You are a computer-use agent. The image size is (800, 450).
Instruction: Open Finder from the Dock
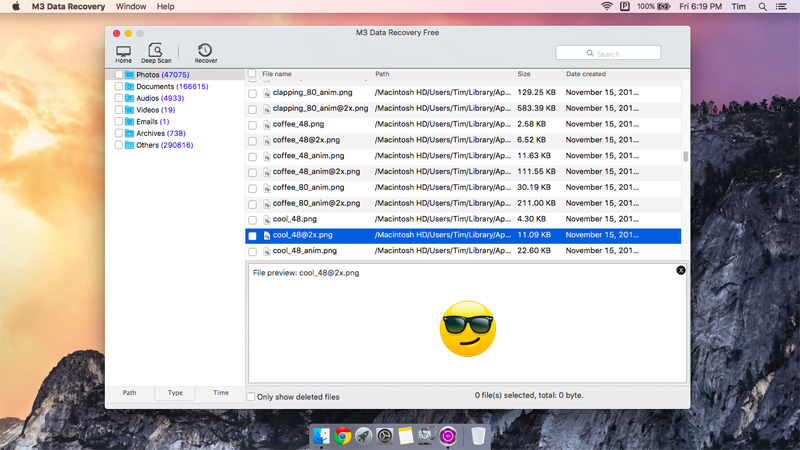click(x=321, y=436)
